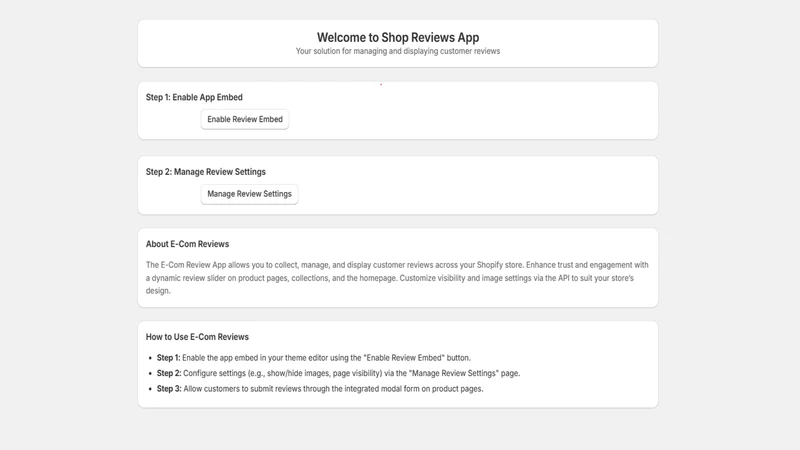Select the E-Com Review App description paragraph
800x450 pixels.
coord(397,278)
